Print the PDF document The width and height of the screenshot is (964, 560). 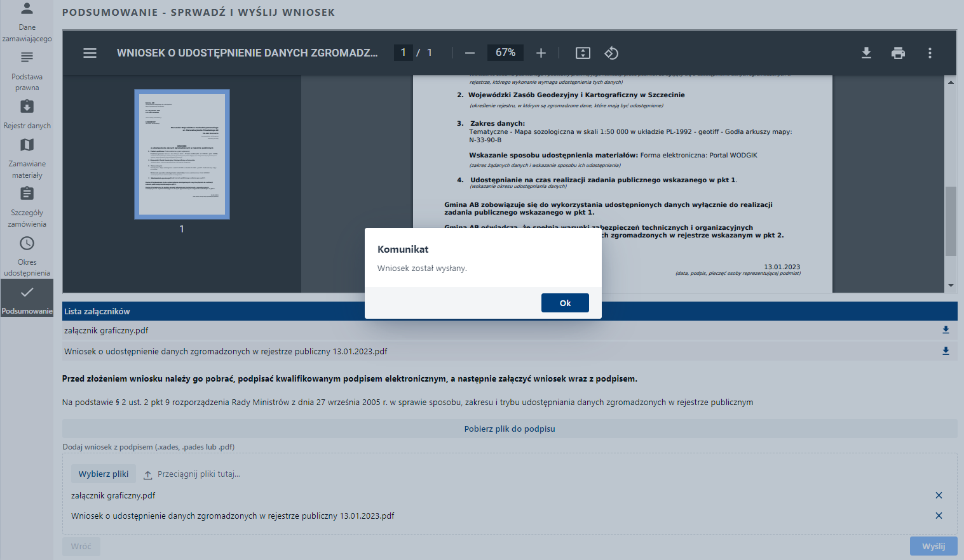tap(898, 53)
